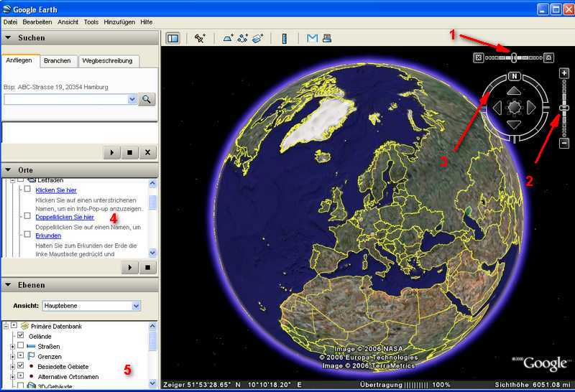Image resolution: width=575 pixels, height=392 pixels.
Task: Switch to the Wegbeschreibung tab
Action: (x=107, y=61)
